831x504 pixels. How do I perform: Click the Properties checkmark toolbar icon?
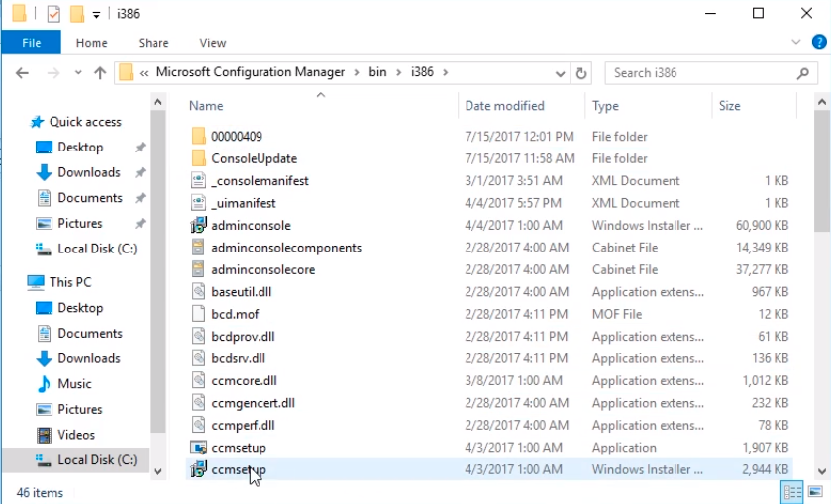tap(53, 14)
